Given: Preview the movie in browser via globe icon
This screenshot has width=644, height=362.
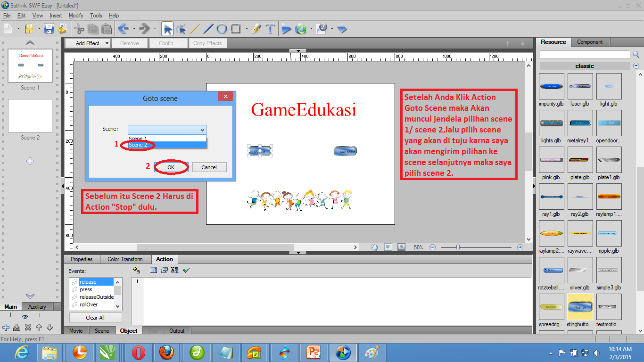Looking at the screenshot, I should tap(300, 28).
